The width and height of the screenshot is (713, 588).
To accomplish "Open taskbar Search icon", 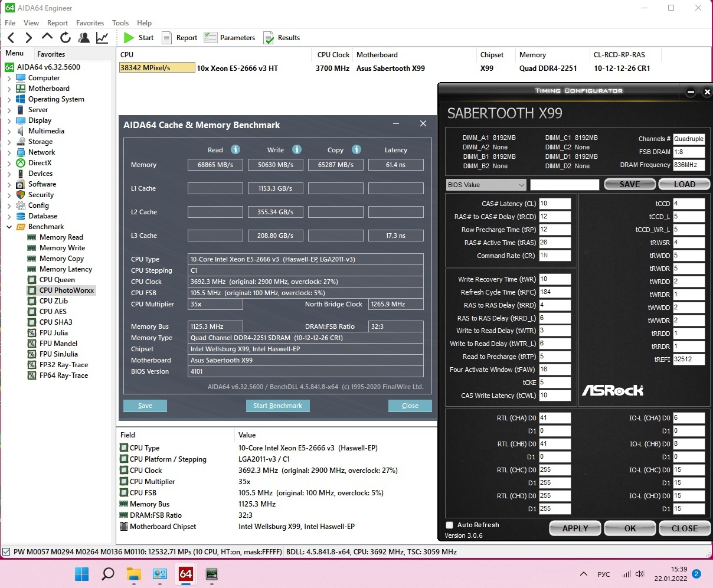I will tap(107, 574).
